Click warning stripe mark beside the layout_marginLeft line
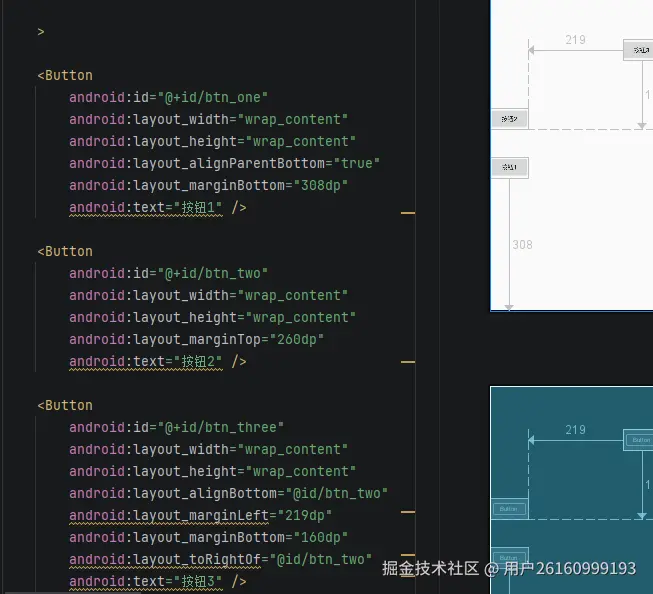The width and height of the screenshot is (653, 594). click(x=408, y=512)
